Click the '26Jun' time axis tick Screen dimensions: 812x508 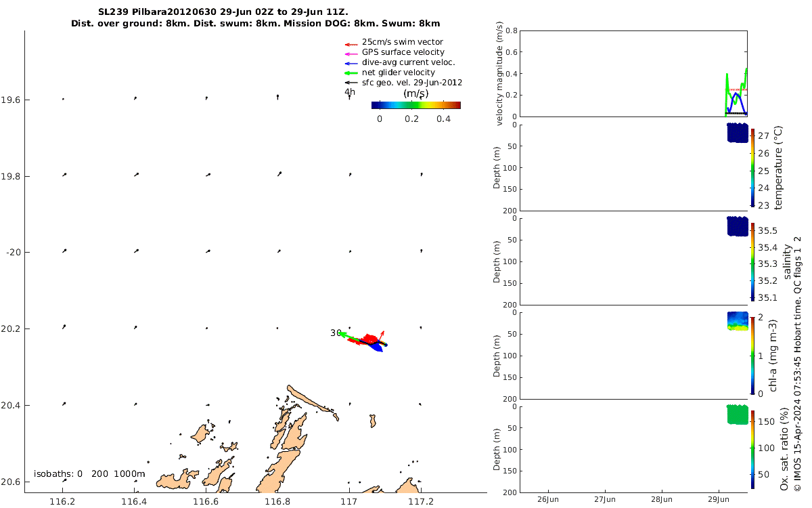547,500
